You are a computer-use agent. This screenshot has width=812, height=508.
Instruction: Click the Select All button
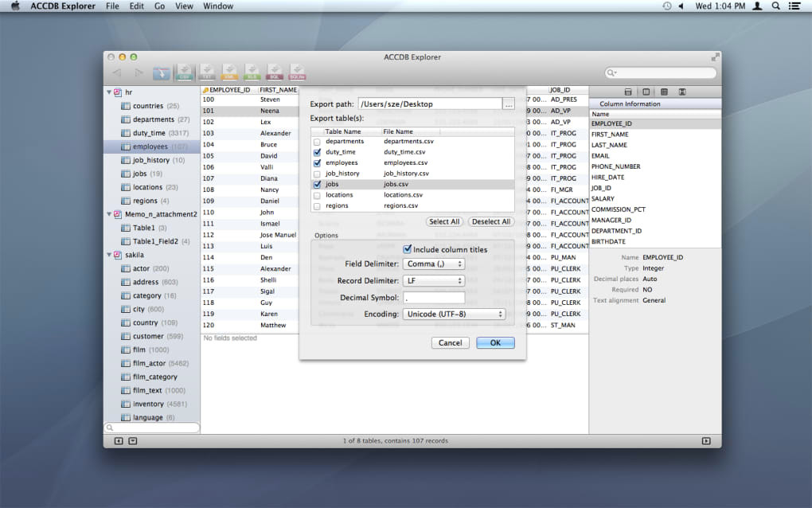click(443, 221)
